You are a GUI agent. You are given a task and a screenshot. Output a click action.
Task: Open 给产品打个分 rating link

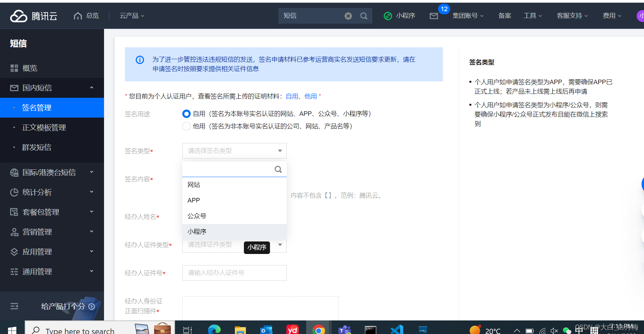click(68, 306)
